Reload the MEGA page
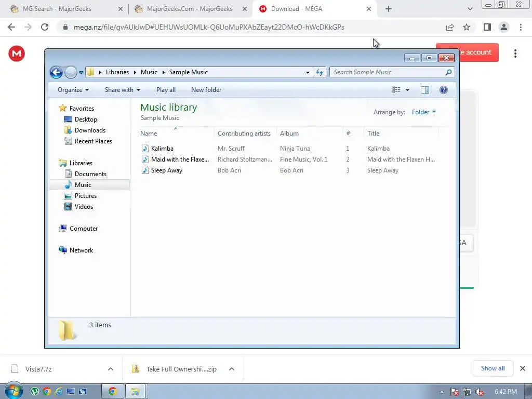The image size is (532, 399). [45, 27]
